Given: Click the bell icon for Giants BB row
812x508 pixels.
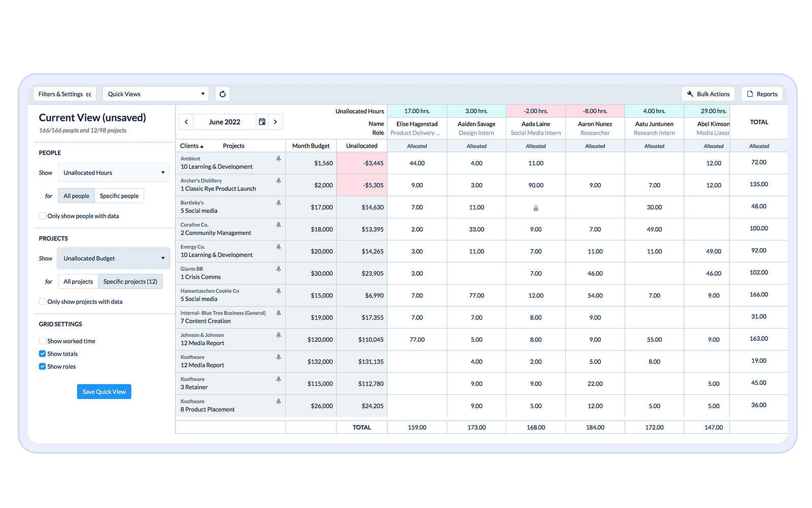Looking at the screenshot, I should pos(279,269).
